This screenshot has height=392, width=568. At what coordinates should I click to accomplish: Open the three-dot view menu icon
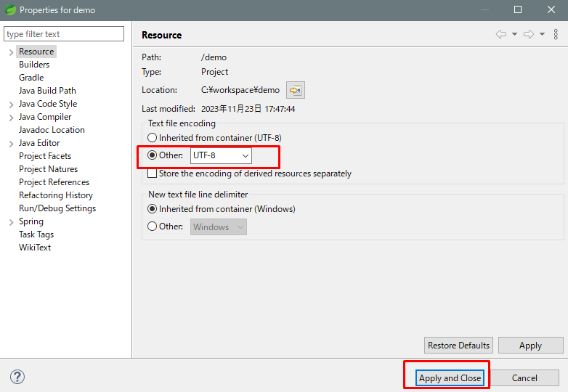point(556,34)
